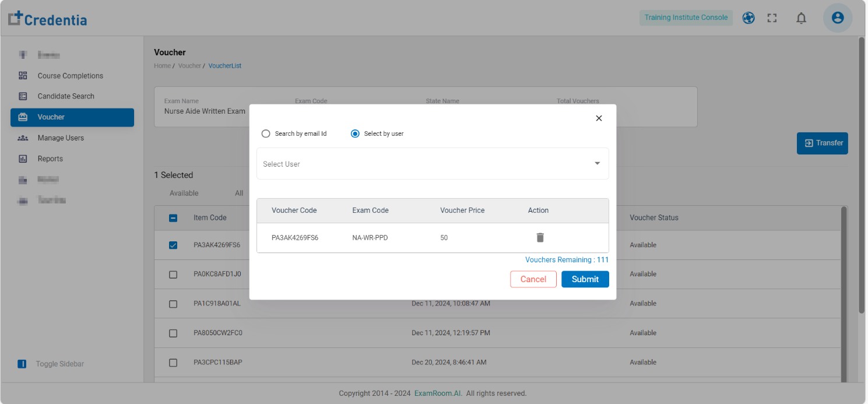
Task: Click Dec 20, 2024, 8:46:41 AM date
Action: point(449,362)
